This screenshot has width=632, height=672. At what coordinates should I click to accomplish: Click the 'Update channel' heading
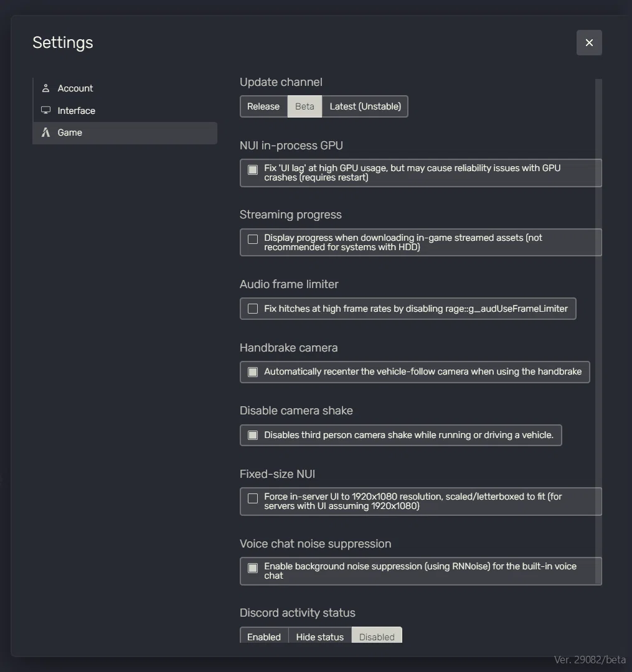click(x=281, y=82)
